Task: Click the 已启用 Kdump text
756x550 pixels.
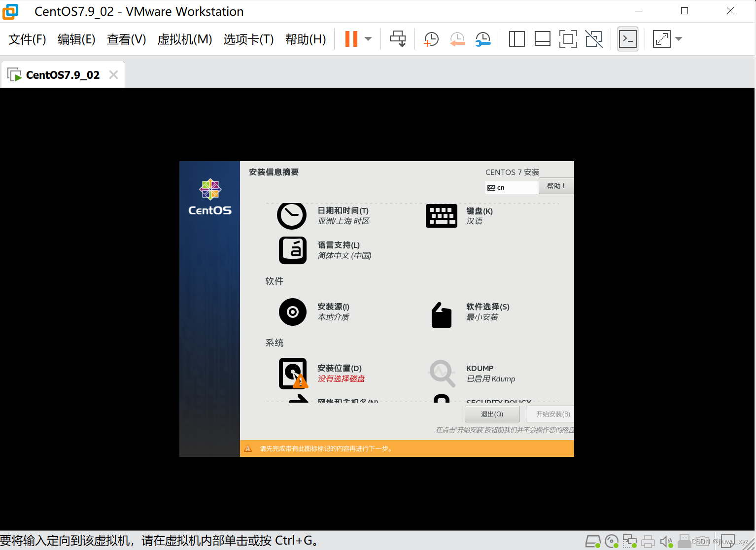Action: coord(490,378)
